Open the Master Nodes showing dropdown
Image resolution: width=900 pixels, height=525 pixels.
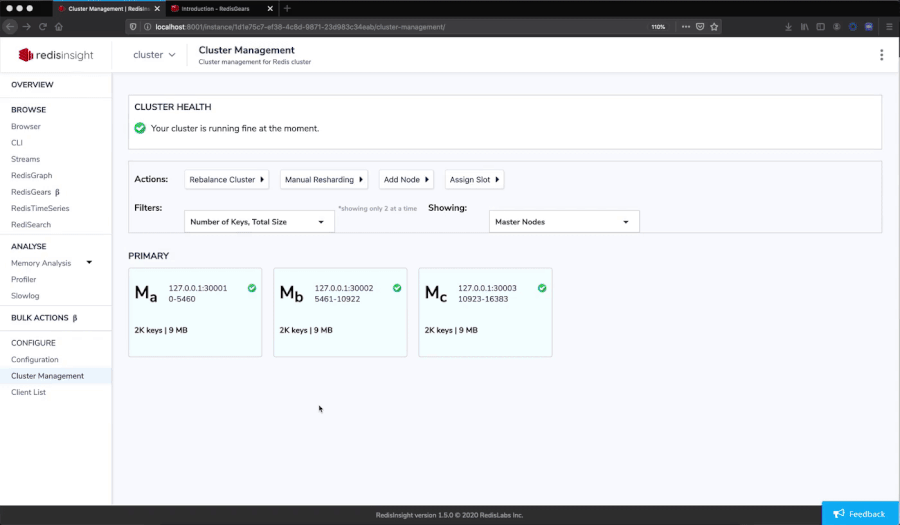coord(563,222)
